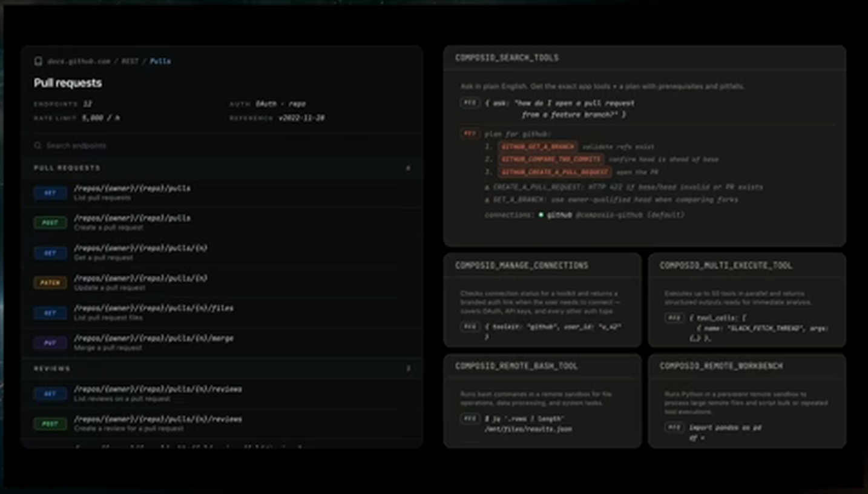This screenshot has width=868, height=494.
Task: Open the GITHUB_CREATE_A_PULL_REQUEST tool chip
Action: [x=555, y=172]
